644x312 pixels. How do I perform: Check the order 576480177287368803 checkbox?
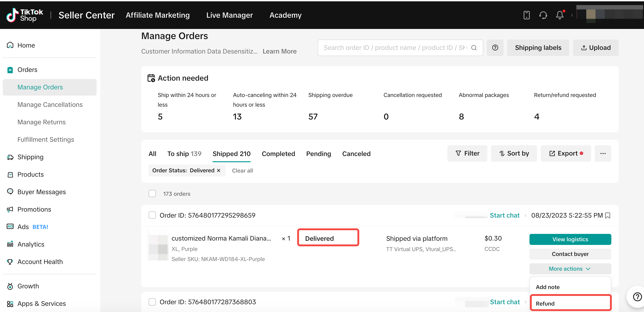click(152, 302)
